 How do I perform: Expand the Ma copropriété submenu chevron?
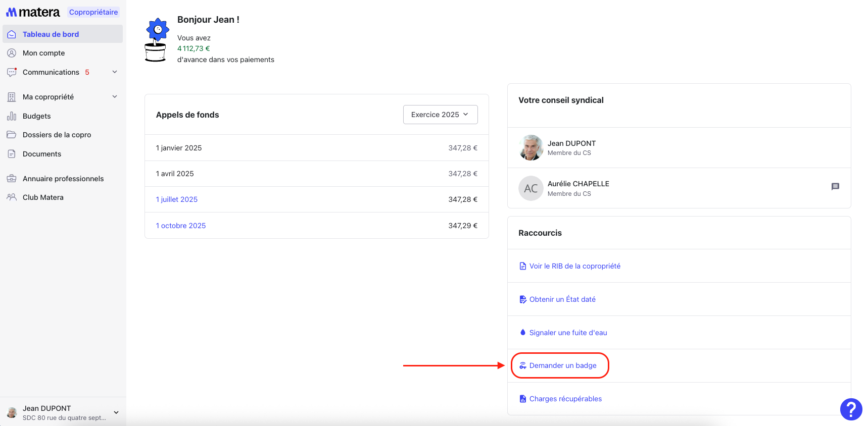tap(115, 97)
